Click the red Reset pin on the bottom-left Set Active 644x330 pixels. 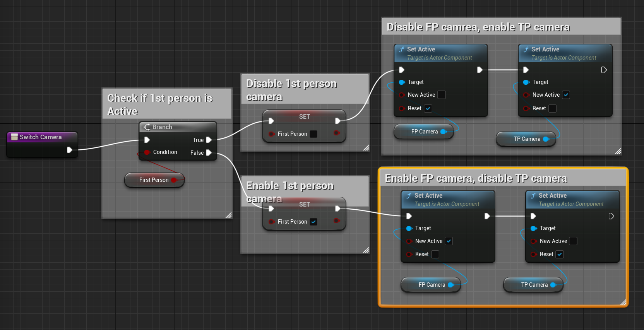[x=409, y=254]
